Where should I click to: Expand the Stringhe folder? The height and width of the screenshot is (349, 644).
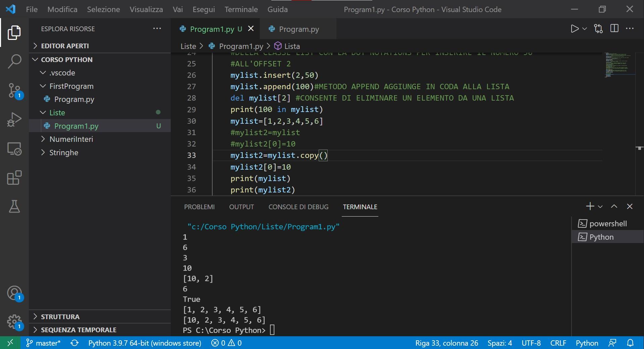coord(100,153)
